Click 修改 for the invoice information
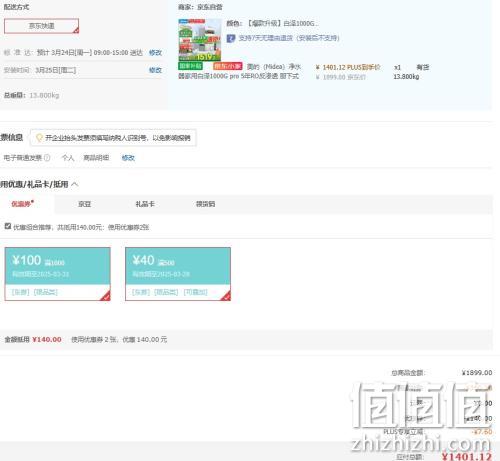Image resolution: width=500 pixels, height=461 pixels. (128, 158)
